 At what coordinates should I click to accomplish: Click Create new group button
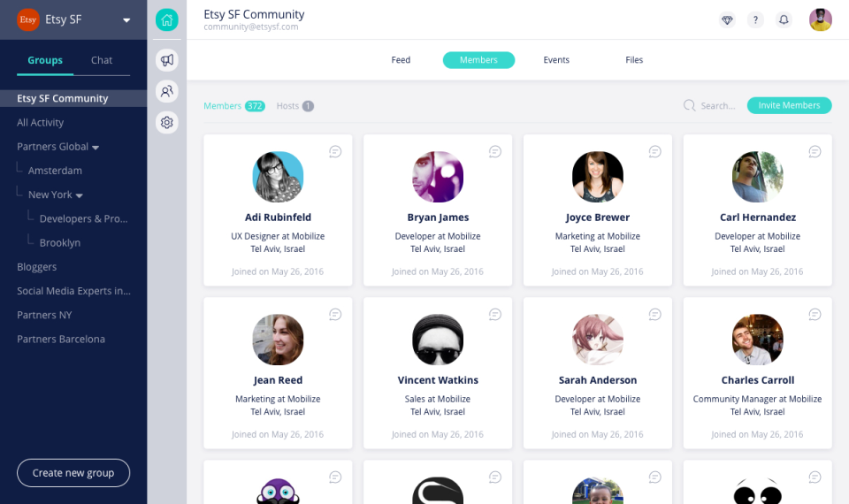tap(73, 472)
